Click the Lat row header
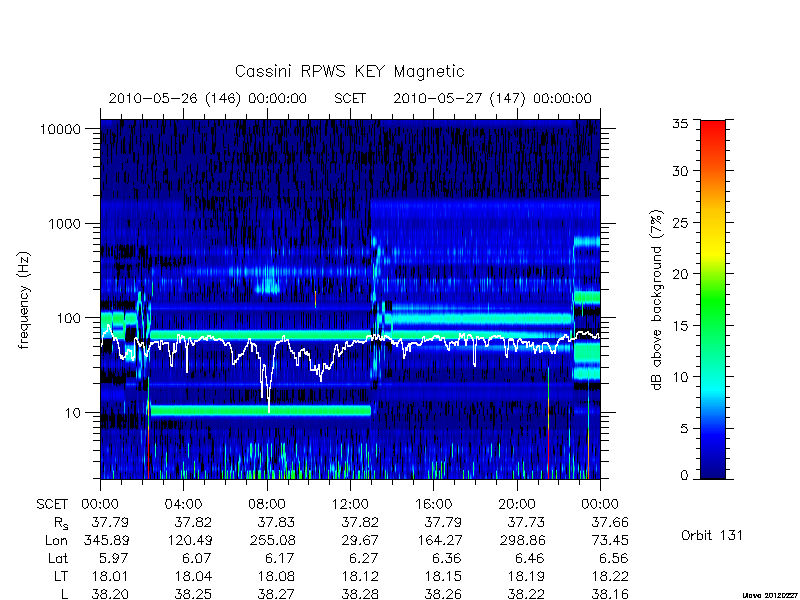Viewport: 800px width, 600px height. click(58, 558)
